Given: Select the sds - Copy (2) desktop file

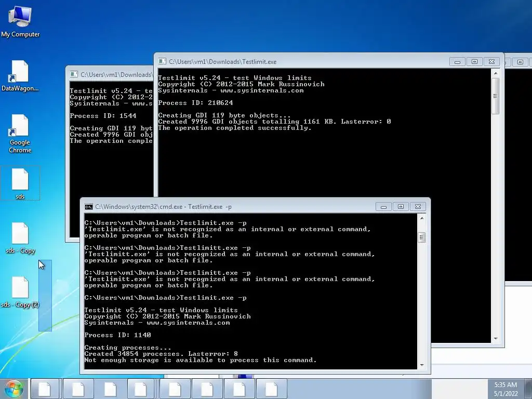Looking at the screenshot, I should point(20,292).
